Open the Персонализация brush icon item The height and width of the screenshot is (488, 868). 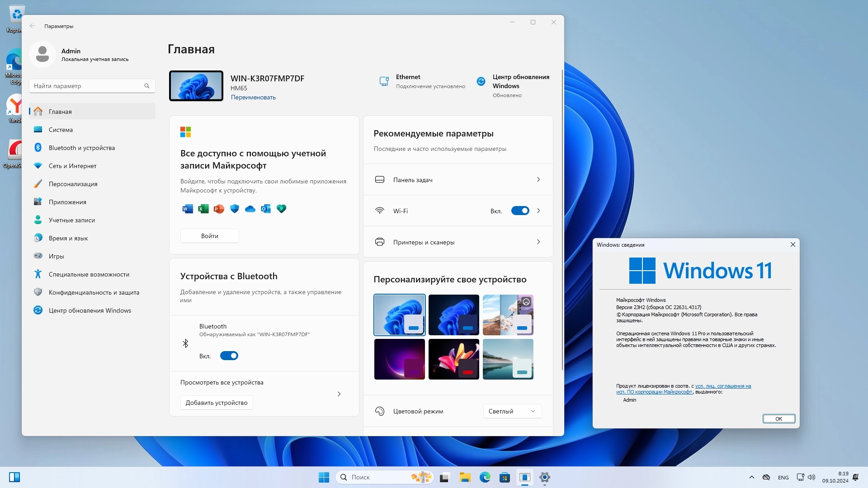(38, 184)
